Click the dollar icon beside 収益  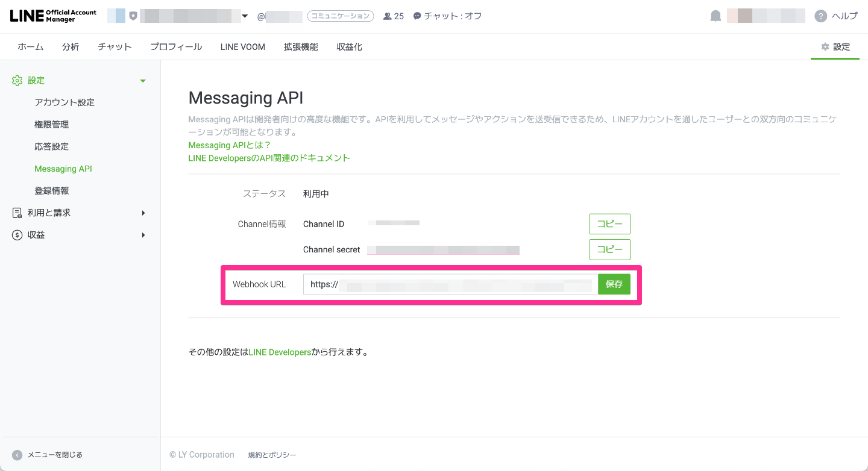pos(17,235)
